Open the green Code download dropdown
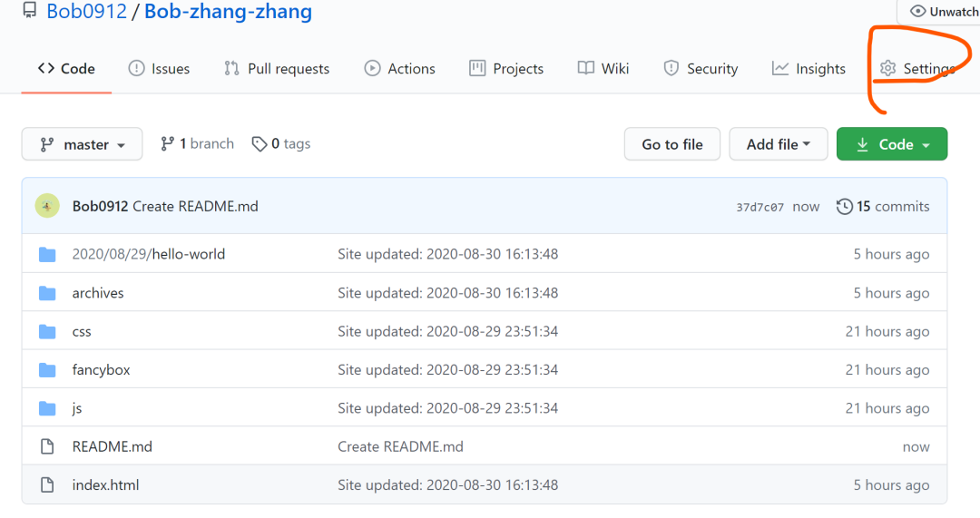980x518 pixels. [x=892, y=144]
